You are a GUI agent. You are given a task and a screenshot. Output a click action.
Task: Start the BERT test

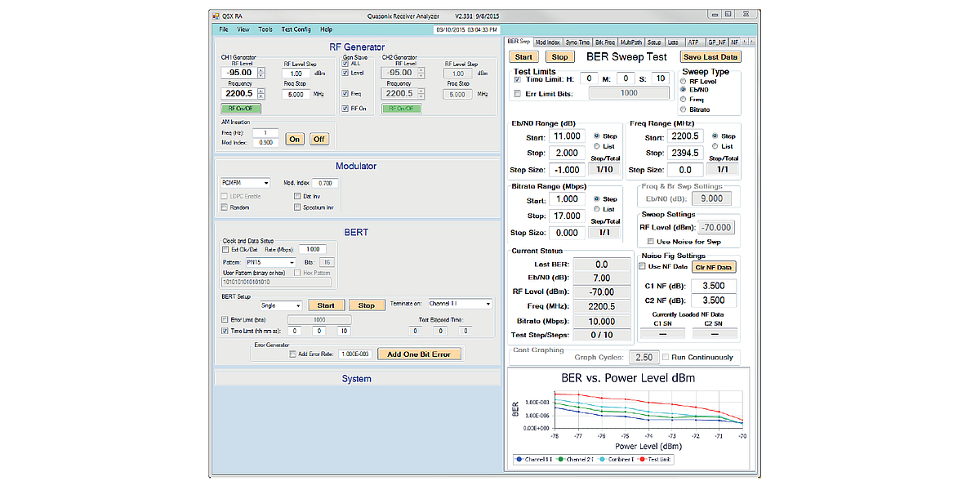(326, 305)
